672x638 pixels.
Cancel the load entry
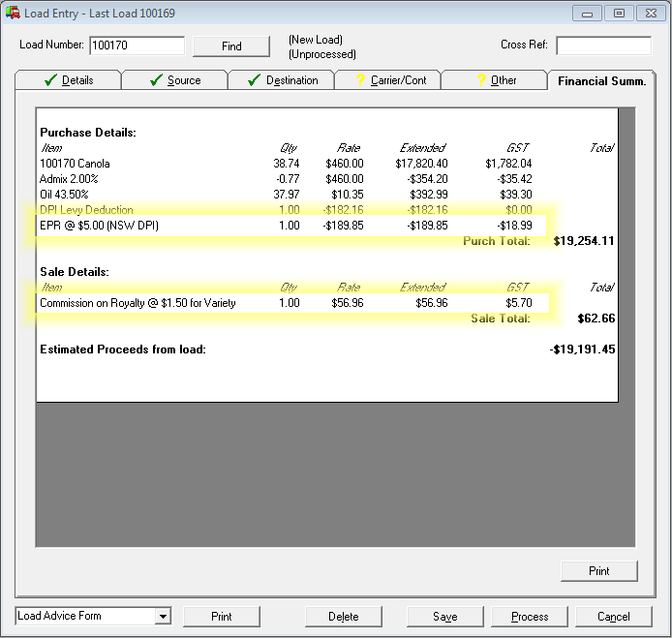pos(614,617)
